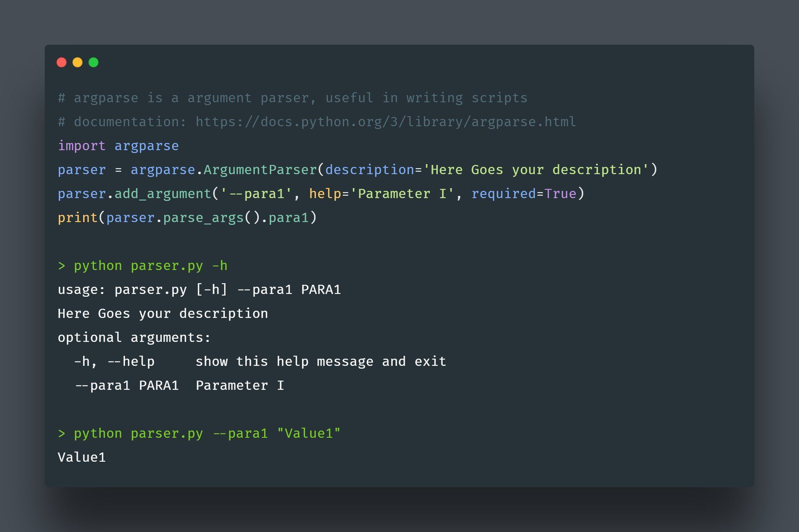Click the 'usage: parser.py' output line

click(x=199, y=290)
